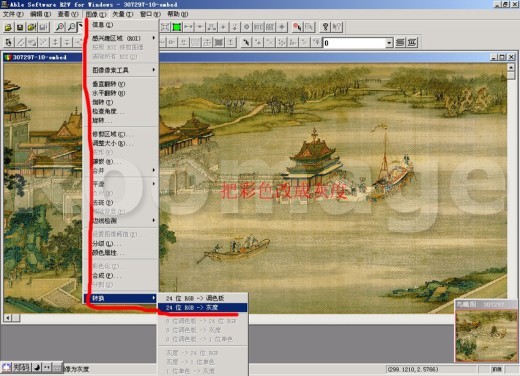Click the horizontal scrollbar left arrow
The image size is (520, 376).
(8, 318)
